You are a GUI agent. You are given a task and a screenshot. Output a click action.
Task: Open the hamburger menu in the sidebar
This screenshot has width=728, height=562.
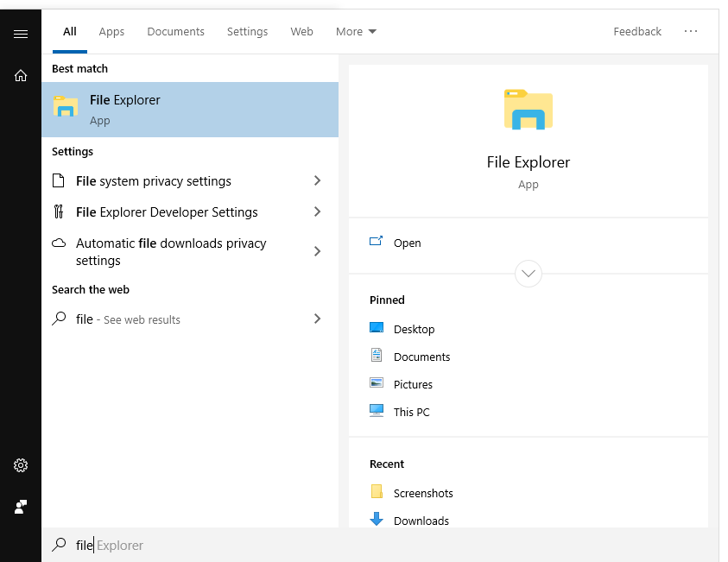(21, 34)
